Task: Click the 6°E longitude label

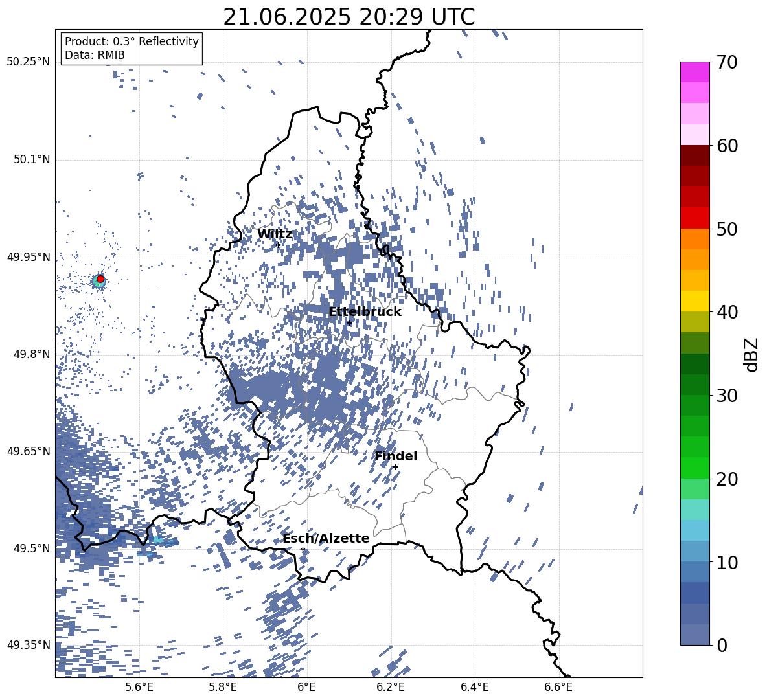Action: coord(306,687)
